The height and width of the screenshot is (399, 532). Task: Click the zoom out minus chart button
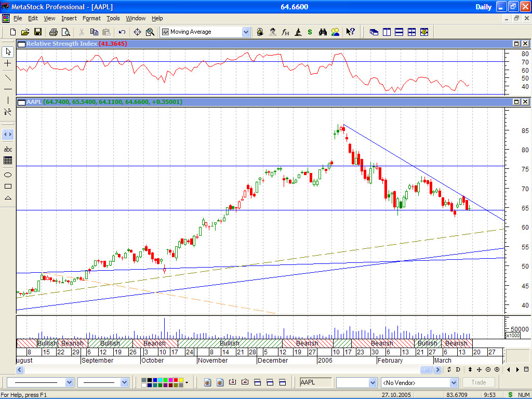(488, 369)
